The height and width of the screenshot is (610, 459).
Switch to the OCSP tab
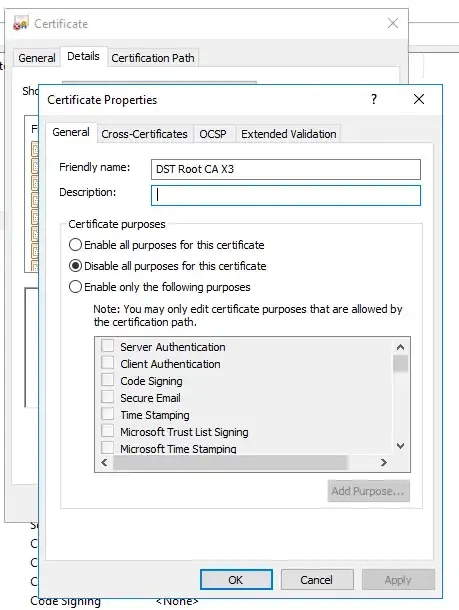pos(213,134)
